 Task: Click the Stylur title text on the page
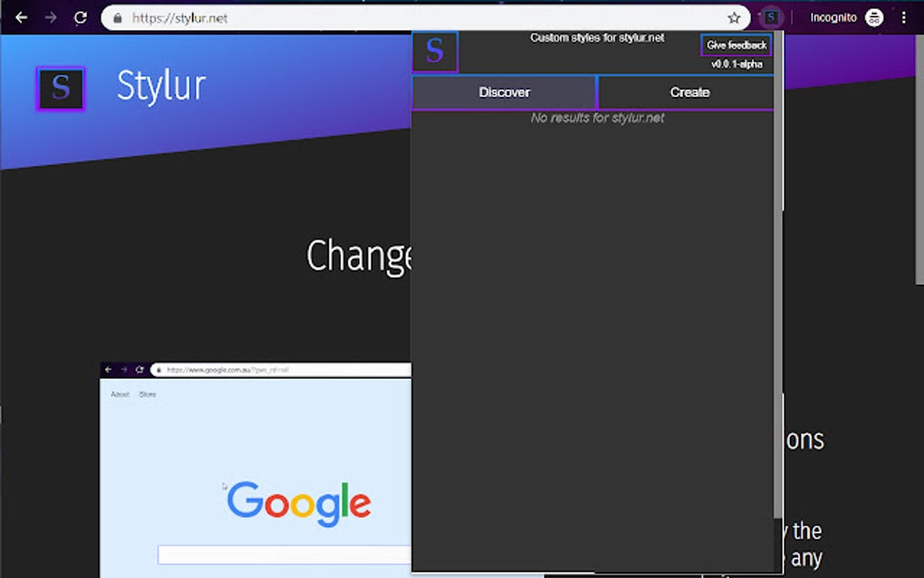point(160,86)
